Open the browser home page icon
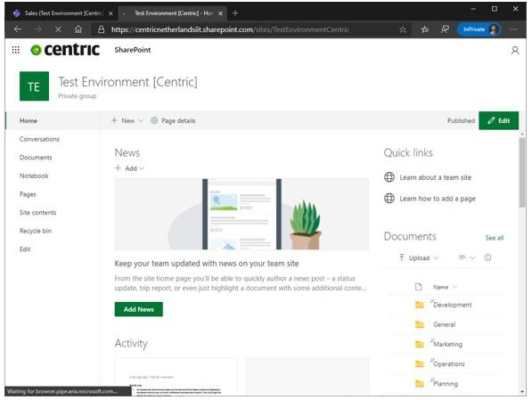532x400 pixels. point(78,29)
